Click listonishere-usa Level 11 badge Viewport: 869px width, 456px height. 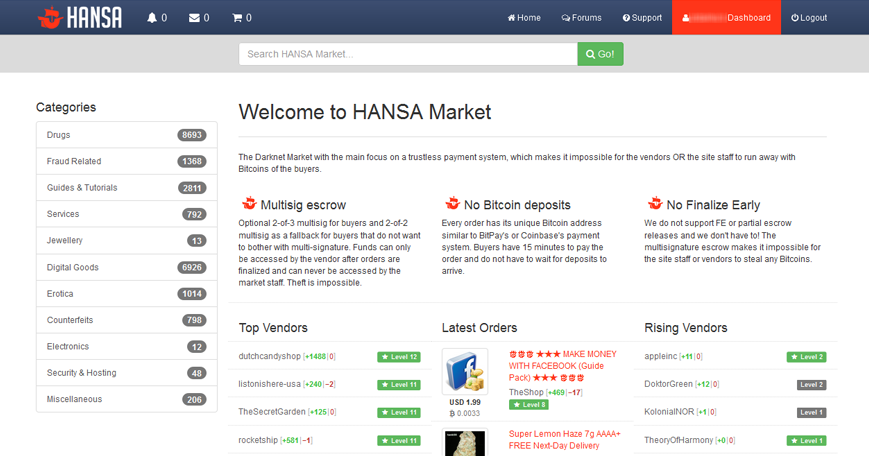tap(399, 385)
